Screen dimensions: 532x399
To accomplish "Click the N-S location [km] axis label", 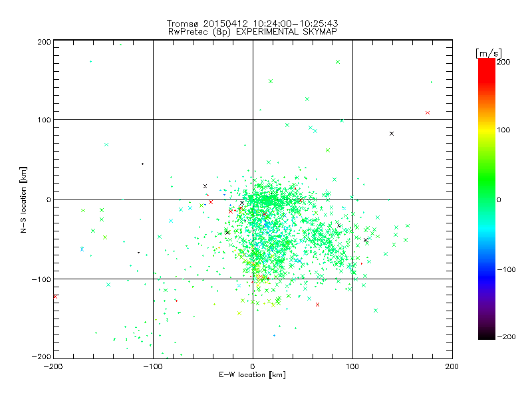I will click(x=23, y=199).
